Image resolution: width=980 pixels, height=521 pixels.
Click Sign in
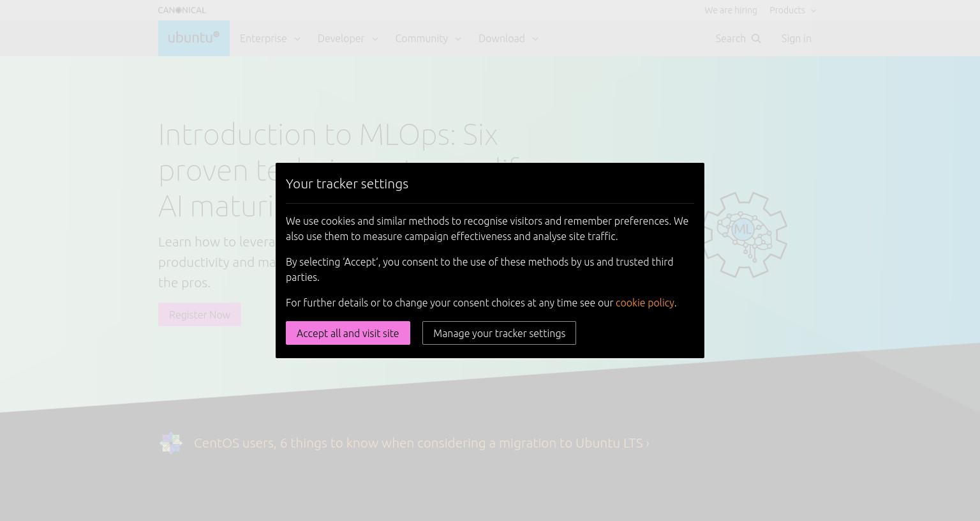[x=796, y=38]
